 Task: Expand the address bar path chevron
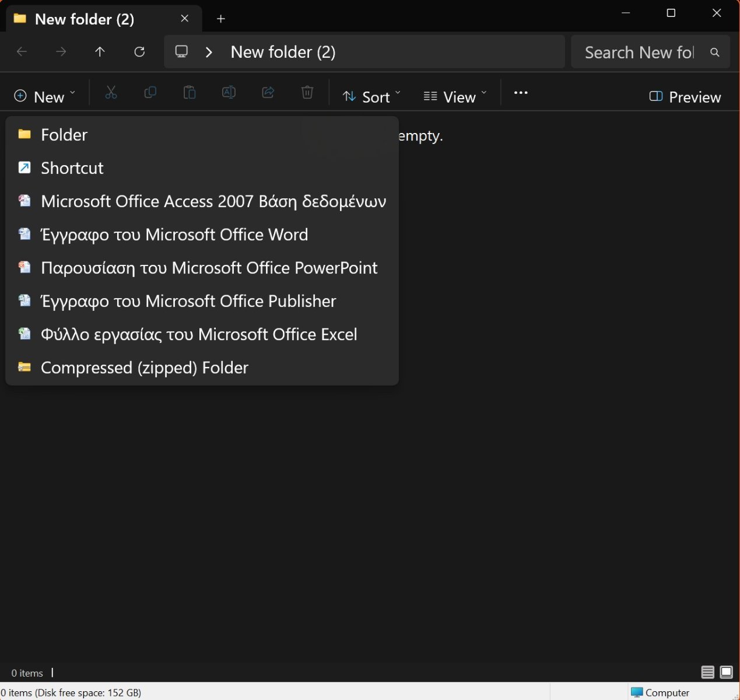[209, 52]
